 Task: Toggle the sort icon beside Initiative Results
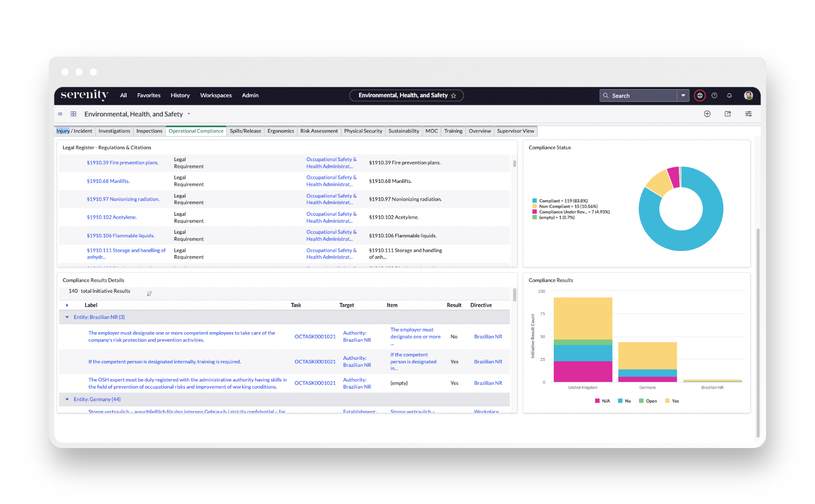pyautogui.click(x=149, y=293)
